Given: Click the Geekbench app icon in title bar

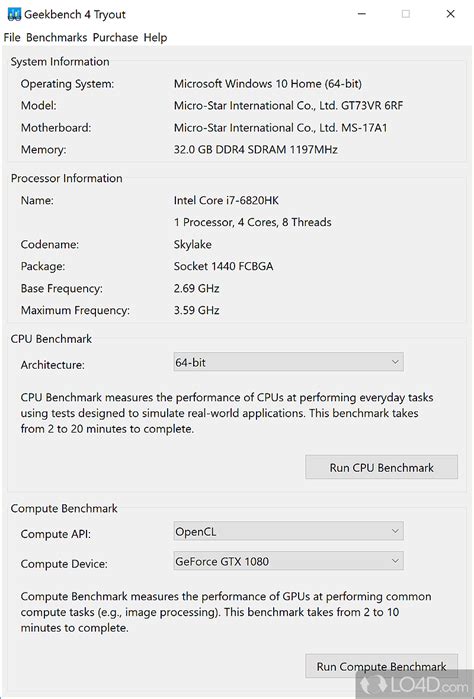Looking at the screenshot, I should 14,14.
